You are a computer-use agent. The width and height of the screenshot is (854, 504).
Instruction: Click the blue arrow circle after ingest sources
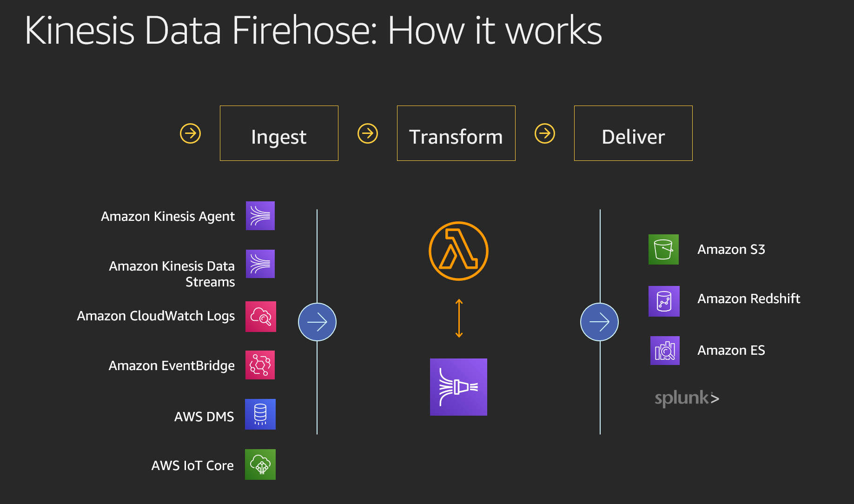point(317,322)
